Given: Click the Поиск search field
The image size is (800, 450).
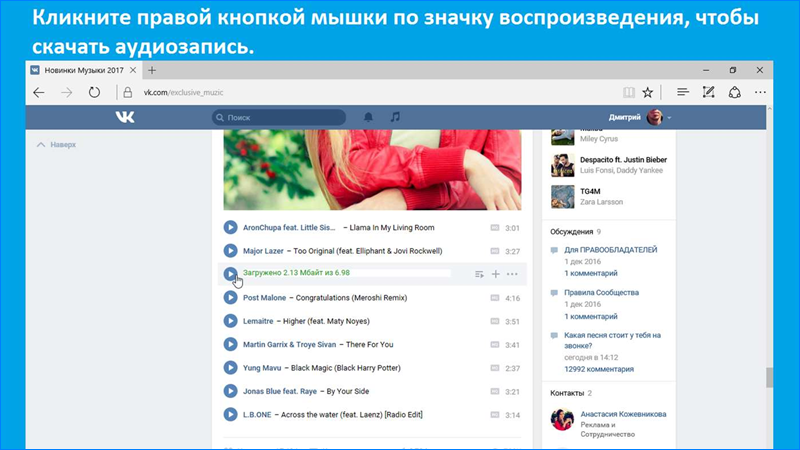Looking at the screenshot, I should point(279,117).
